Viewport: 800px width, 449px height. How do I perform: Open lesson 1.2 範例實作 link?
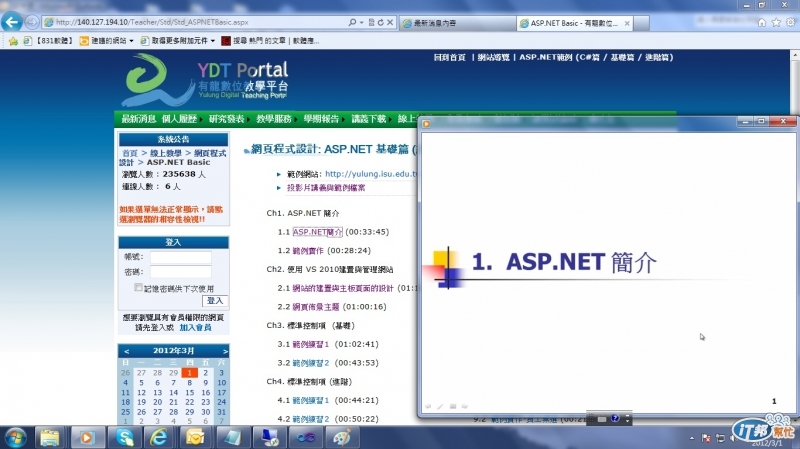click(308, 251)
